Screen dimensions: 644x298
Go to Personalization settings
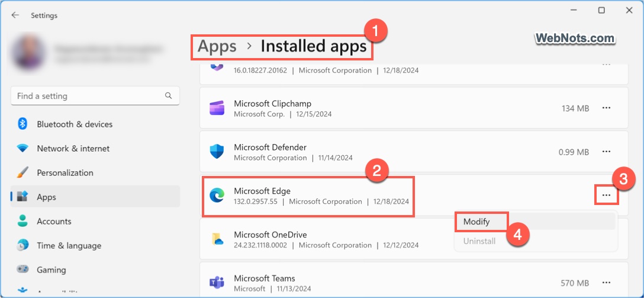point(95,172)
